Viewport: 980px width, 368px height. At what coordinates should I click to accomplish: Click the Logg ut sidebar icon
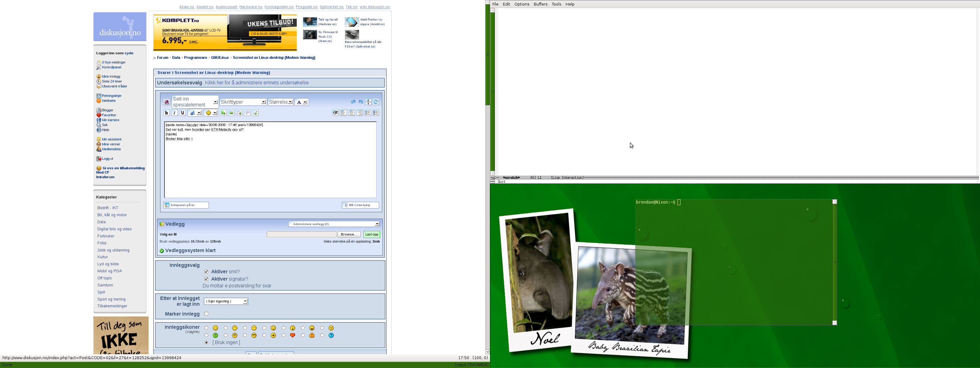point(99,159)
